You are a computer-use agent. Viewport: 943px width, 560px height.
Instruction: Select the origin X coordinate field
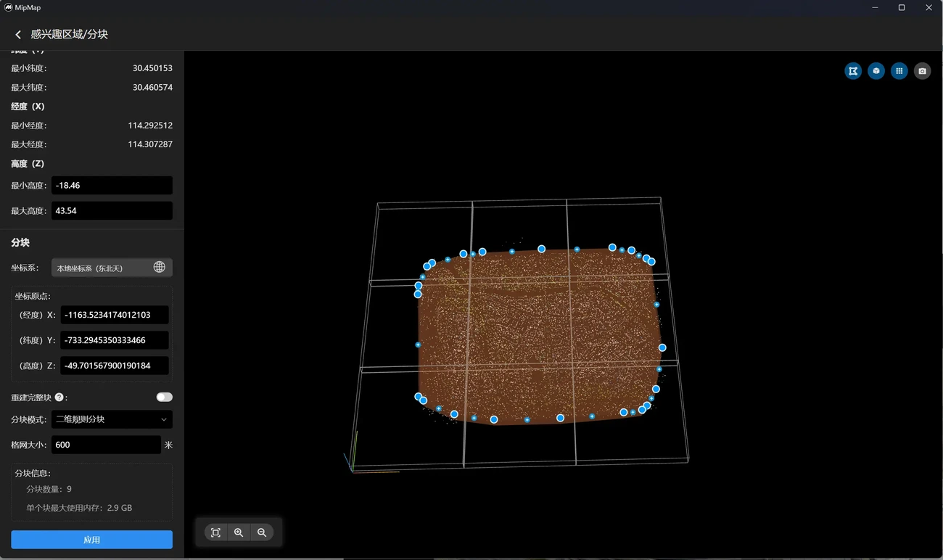pos(115,315)
